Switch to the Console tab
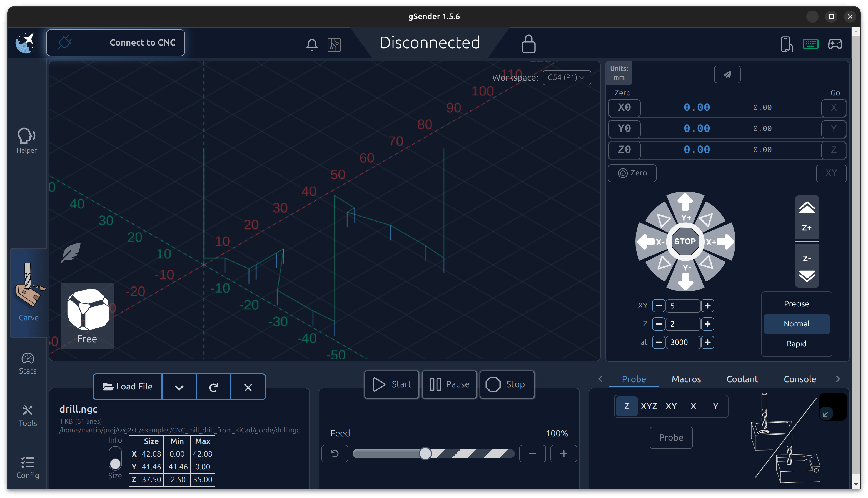 point(800,379)
